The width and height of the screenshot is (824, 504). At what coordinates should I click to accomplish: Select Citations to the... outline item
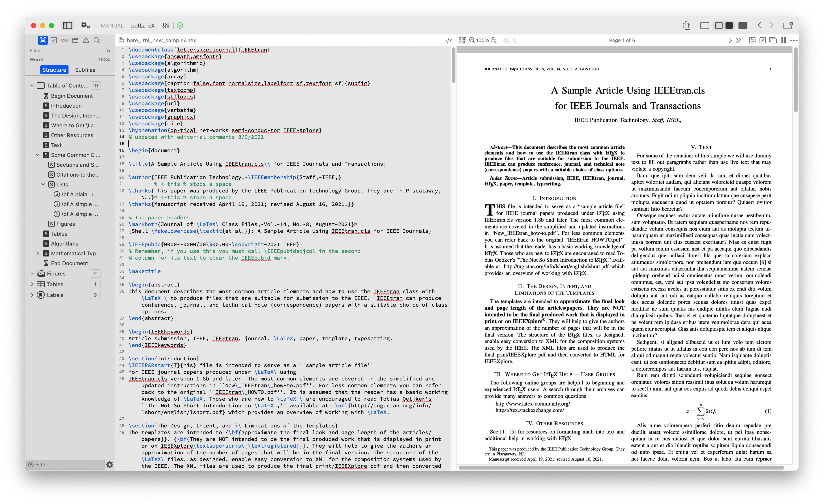coord(78,175)
